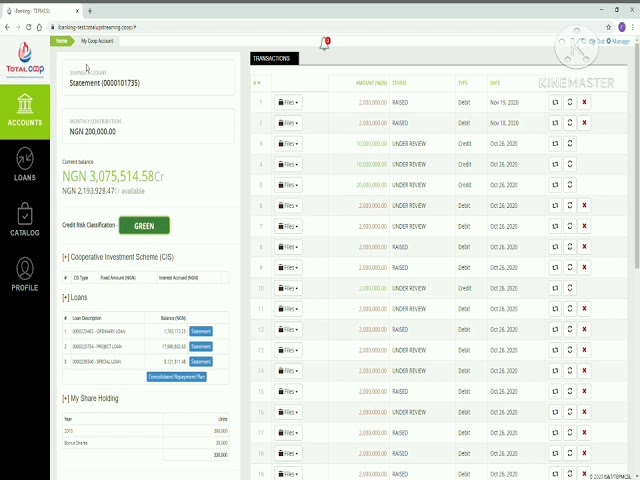The height and width of the screenshot is (480, 640).
Task: Open Files dropdown for transaction 14
Action: tap(288, 371)
